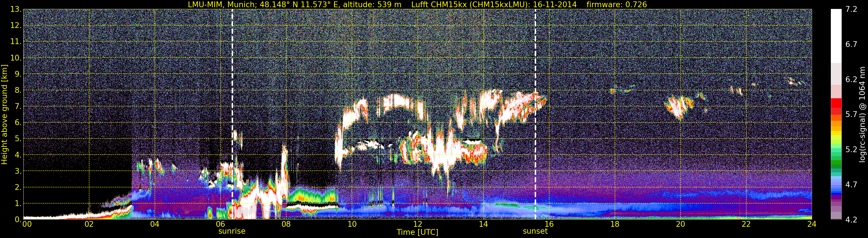Click the time tick label '18'
This screenshot has height=238, width=868.
[x=614, y=224]
